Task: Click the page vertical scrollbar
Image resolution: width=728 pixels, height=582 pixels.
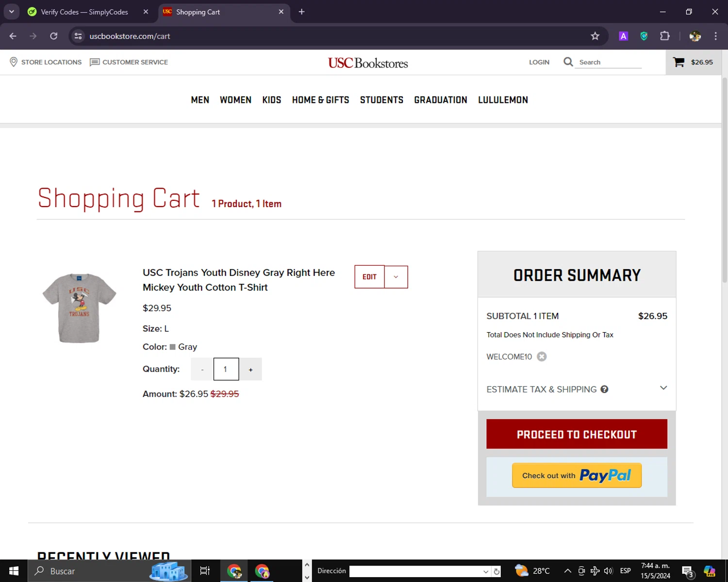Action: [725, 179]
